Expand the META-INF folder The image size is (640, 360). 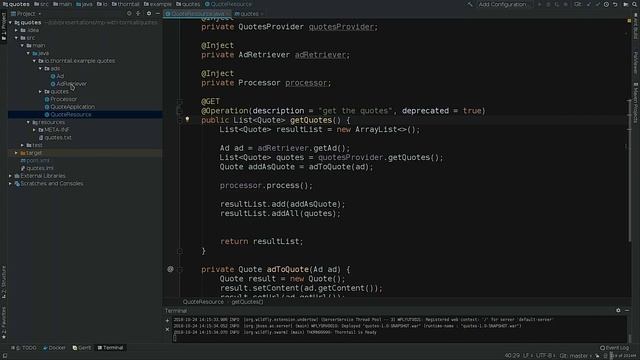tap(34, 130)
